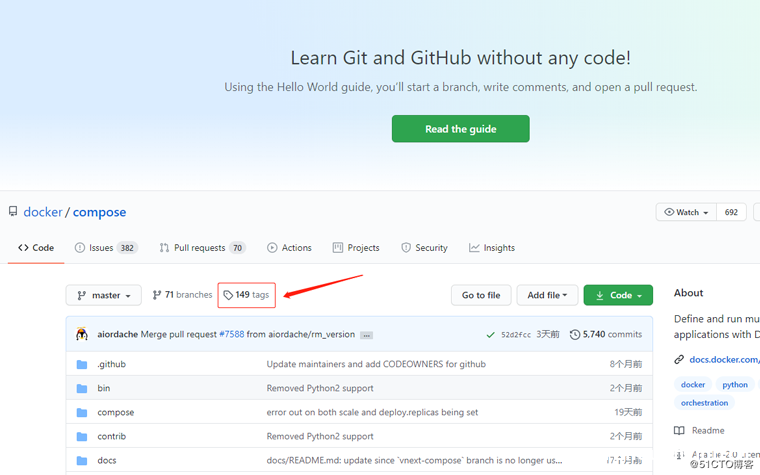The width and height of the screenshot is (760, 475).
Task: Select the python topic tag
Action: pyautogui.click(x=735, y=384)
